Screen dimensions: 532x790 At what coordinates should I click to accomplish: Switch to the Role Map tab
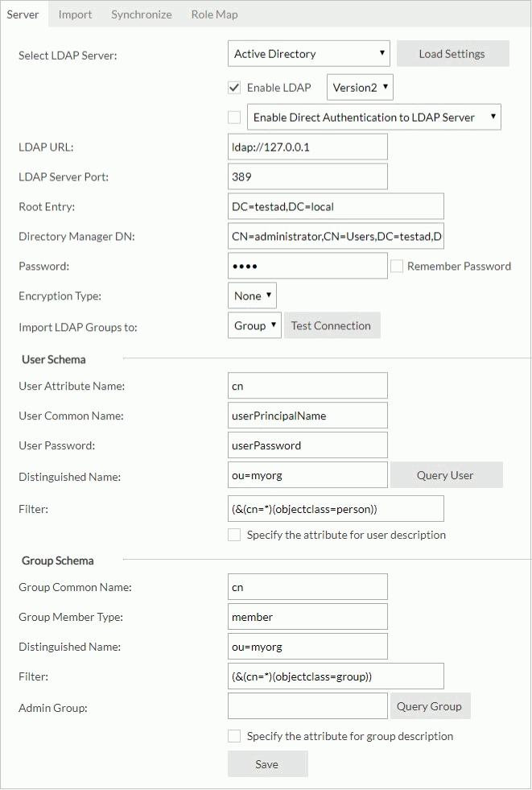pyautogui.click(x=214, y=14)
